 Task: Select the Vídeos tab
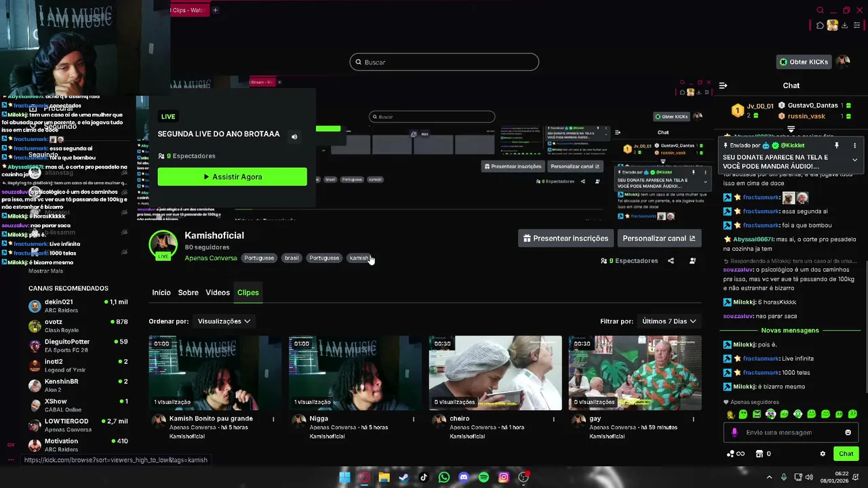(x=218, y=293)
